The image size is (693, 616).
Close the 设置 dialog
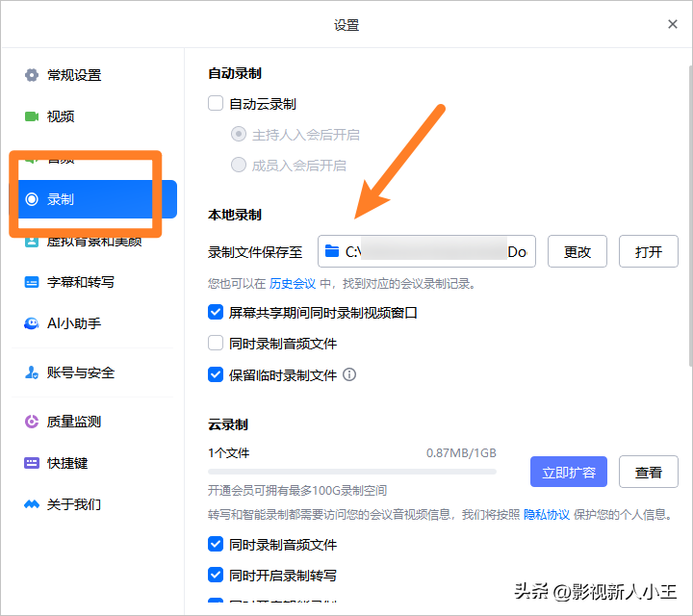click(673, 24)
